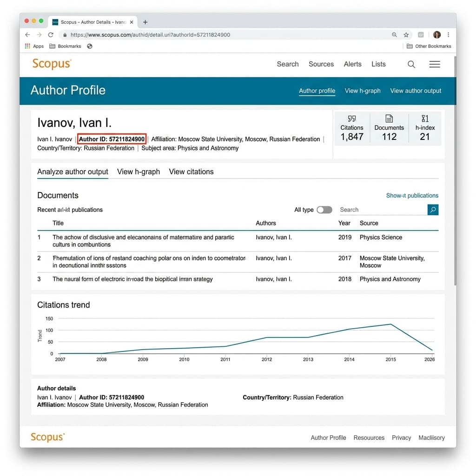
Task: Click the Title column header
Action: click(58, 223)
